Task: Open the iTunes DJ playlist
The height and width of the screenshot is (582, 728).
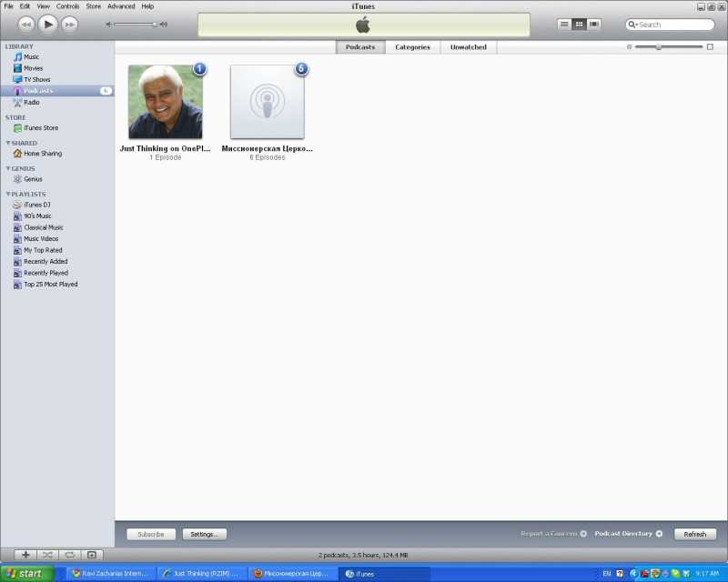Action: click(36, 205)
